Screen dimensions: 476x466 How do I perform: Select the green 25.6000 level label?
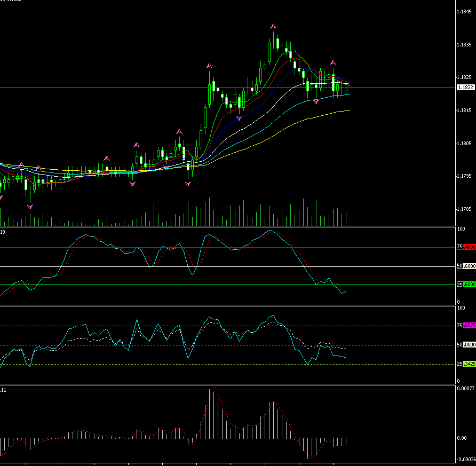[x=466, y=285]
